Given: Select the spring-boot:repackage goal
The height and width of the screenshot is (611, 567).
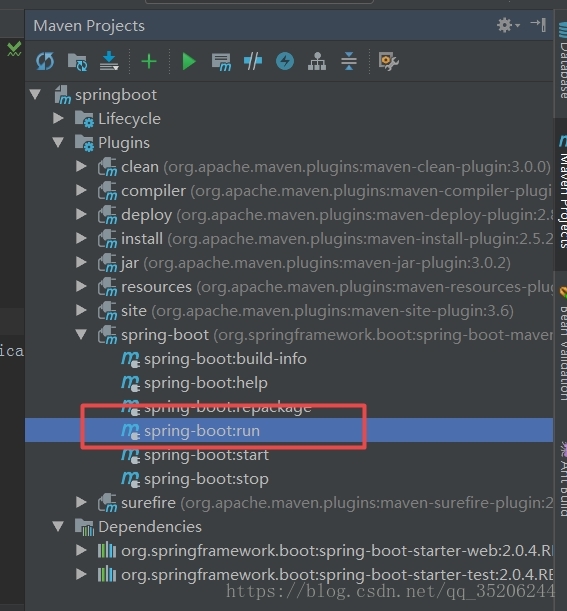Looking at the screenshot, I should tap(289, 407).
